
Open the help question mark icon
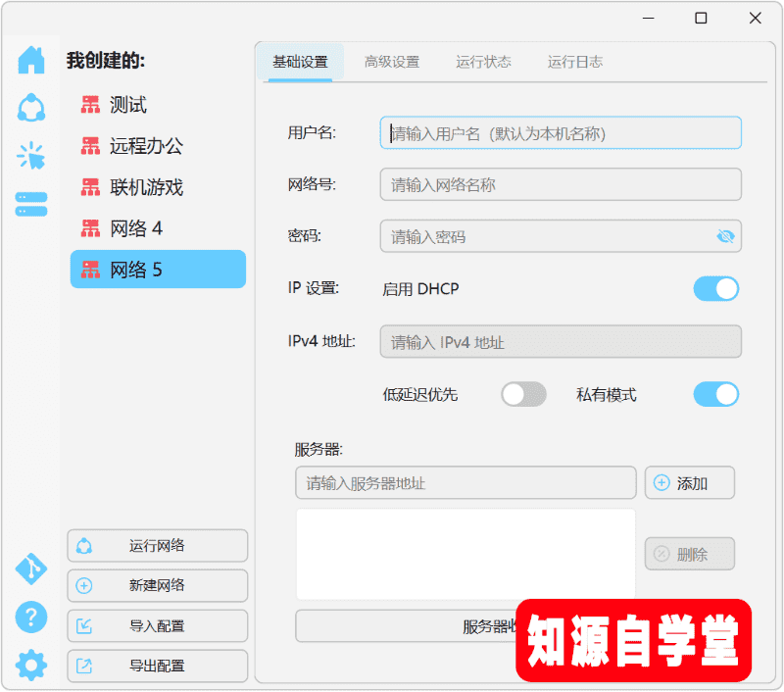point(31,617)
